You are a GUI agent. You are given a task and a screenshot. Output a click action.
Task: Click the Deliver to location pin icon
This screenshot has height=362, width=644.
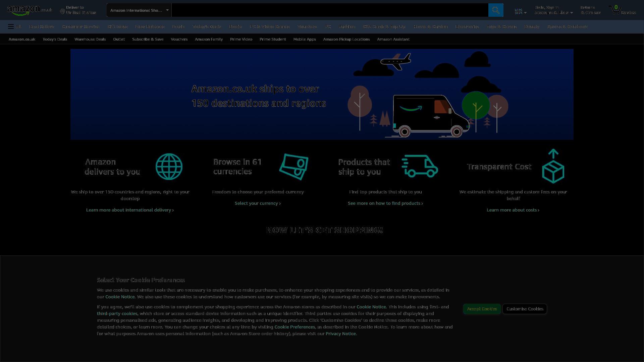click(x=62, y=12)
